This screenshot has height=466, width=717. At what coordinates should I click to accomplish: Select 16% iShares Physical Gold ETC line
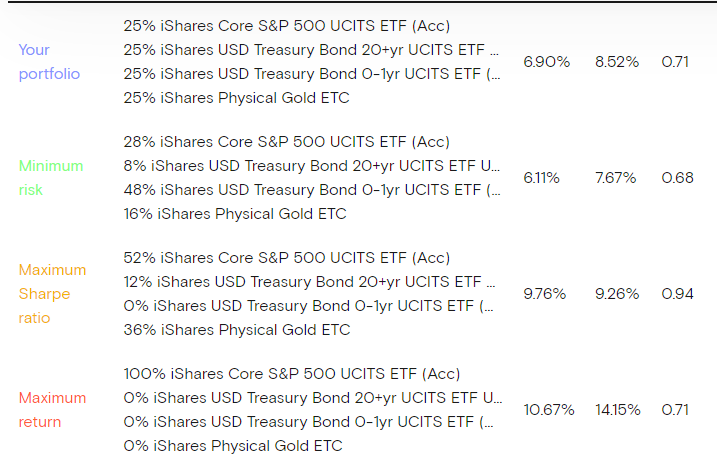pyautogui.click(x=235, y=214)
